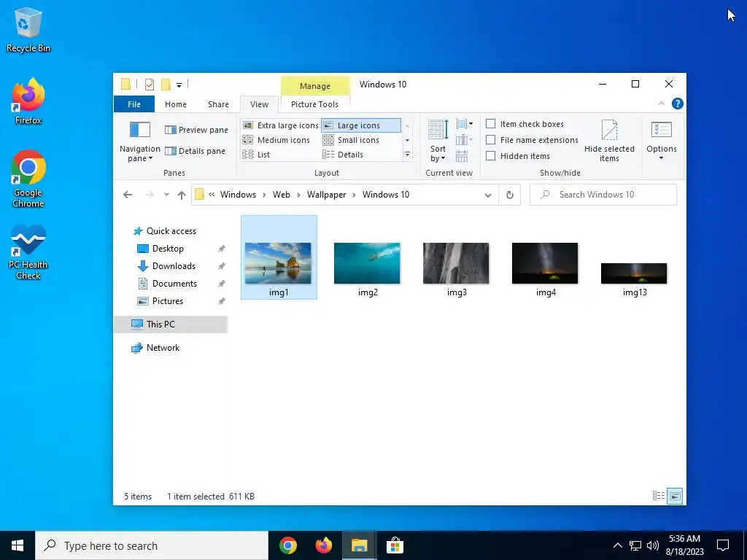Expand address bar history dropdown
The height and width of the screenshot is (560, 747).
[488, 195]
